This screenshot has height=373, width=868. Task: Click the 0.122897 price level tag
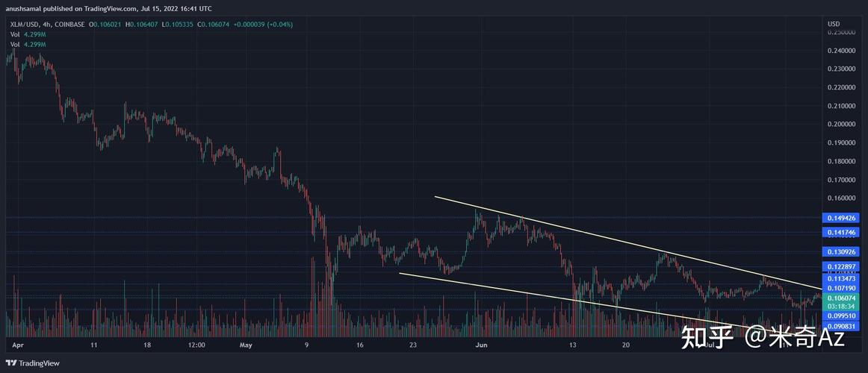pyautogui.click(x=844, y=266)
